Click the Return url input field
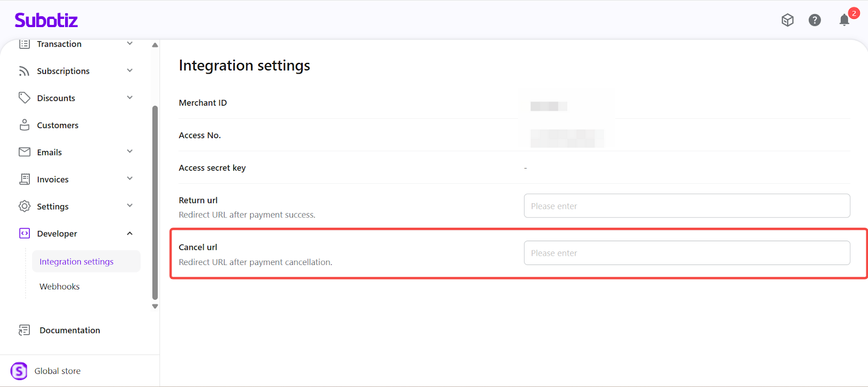Image resolution: width=868 pixels, height=387 pixels. click(686, 206)
